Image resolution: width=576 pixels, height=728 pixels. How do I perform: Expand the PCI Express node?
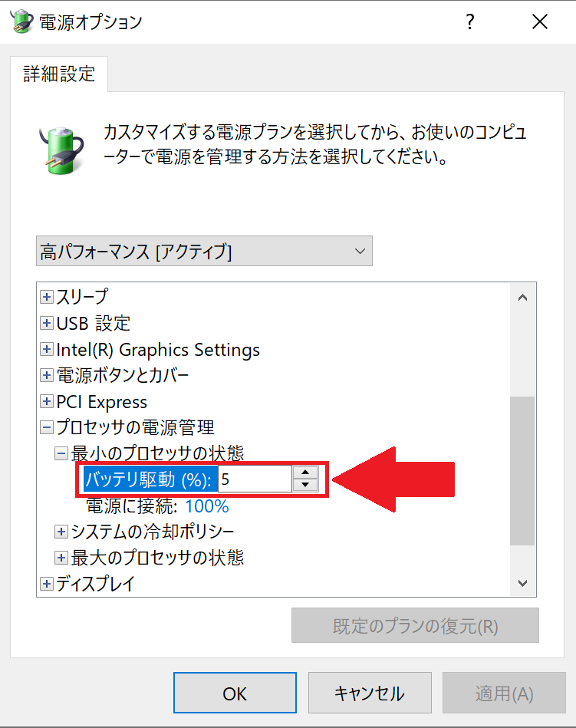[47, 401]
